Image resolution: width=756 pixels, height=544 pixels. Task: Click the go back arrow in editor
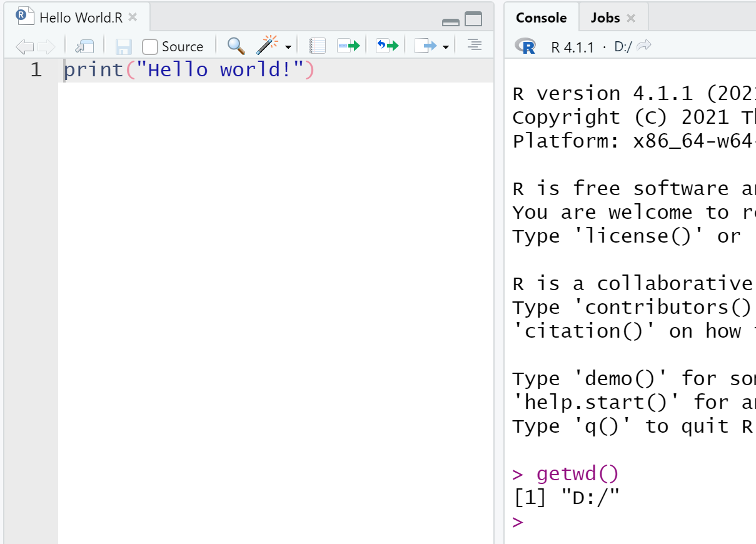pos(24,47)
